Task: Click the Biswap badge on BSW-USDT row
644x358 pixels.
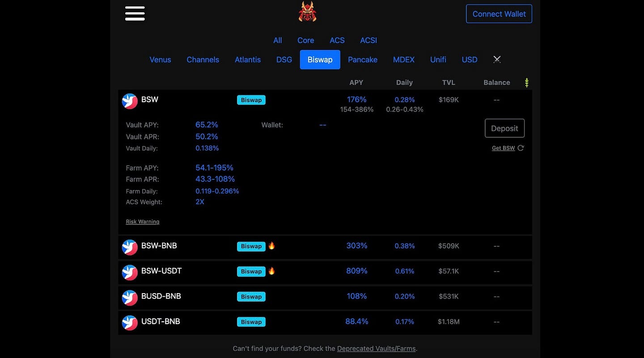Action: tap(251, 271)
